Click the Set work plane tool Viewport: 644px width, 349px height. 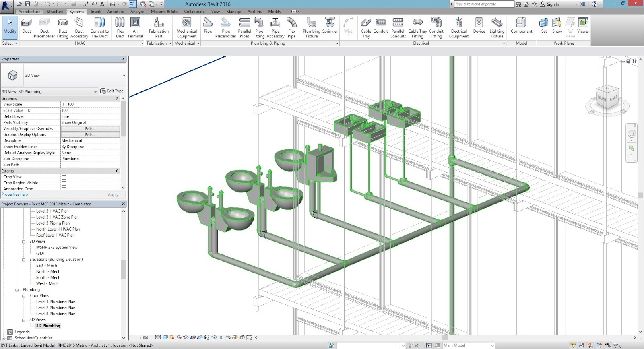pos(544,25)
